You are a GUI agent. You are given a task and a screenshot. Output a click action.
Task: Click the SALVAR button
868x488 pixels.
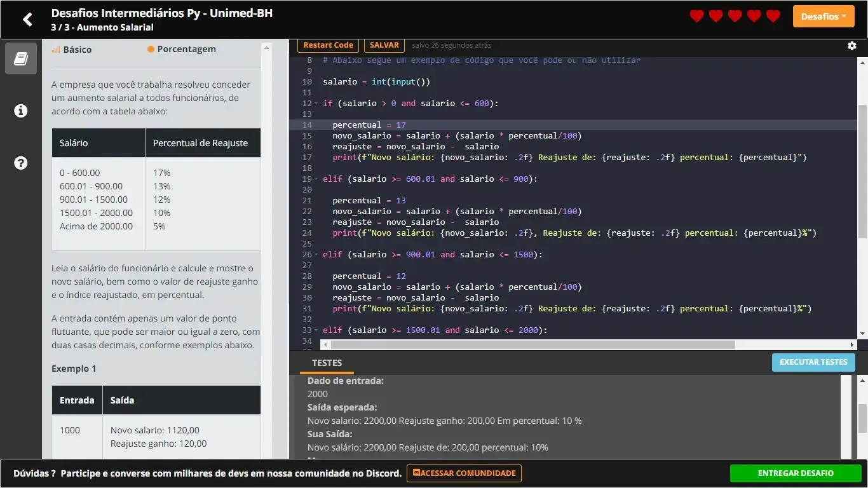tap(384, 45)
